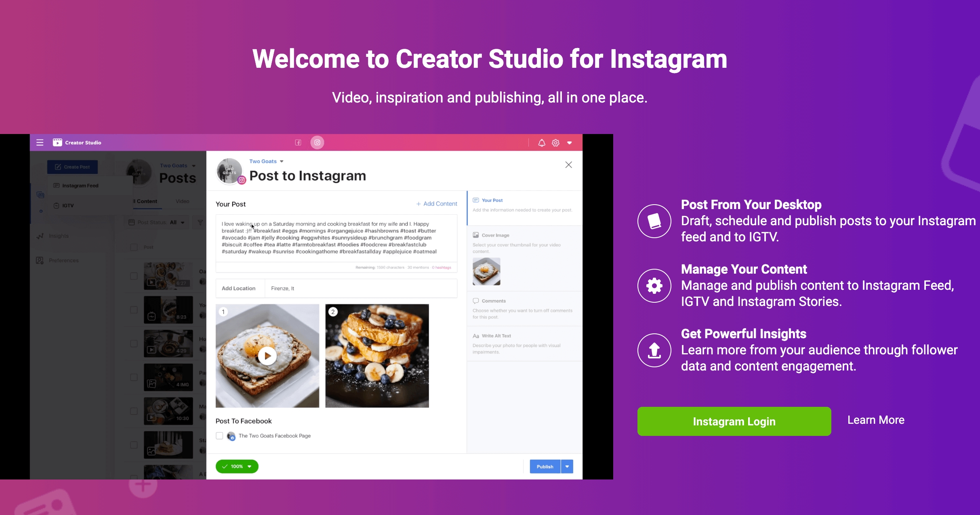The width and height of the screenshot is (980, 515).
Task: Toggle the Post To Facebook checkbox
Action: coord(220,435)
